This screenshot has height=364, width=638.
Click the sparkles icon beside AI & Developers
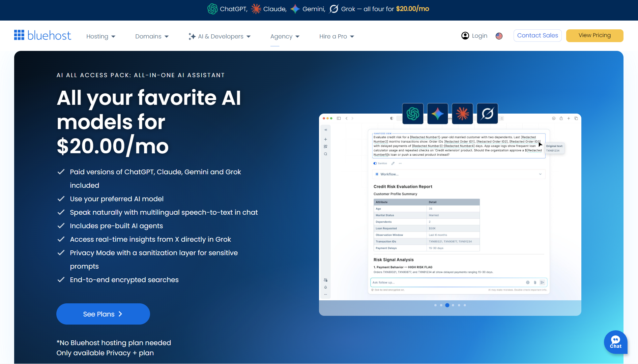[192, 36]
